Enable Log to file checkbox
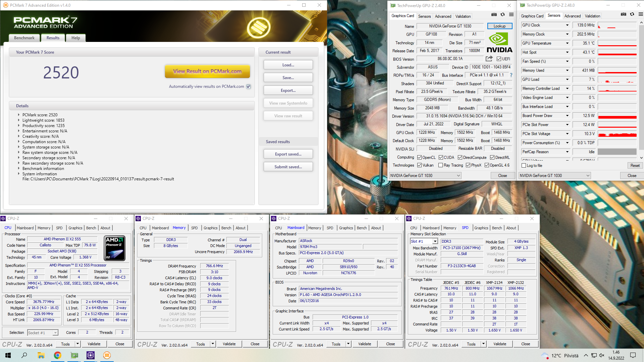644x362 pixels. pyautogui.click(x=524, y=166)
